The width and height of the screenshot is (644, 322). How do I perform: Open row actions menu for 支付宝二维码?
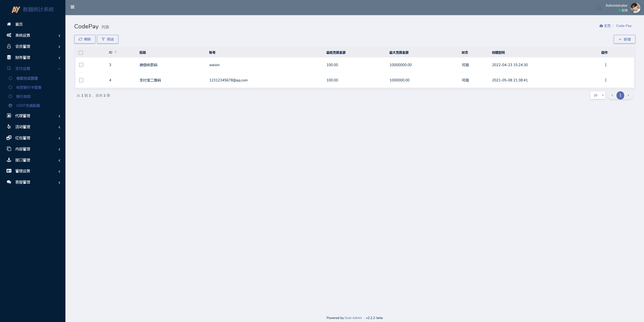605,80
